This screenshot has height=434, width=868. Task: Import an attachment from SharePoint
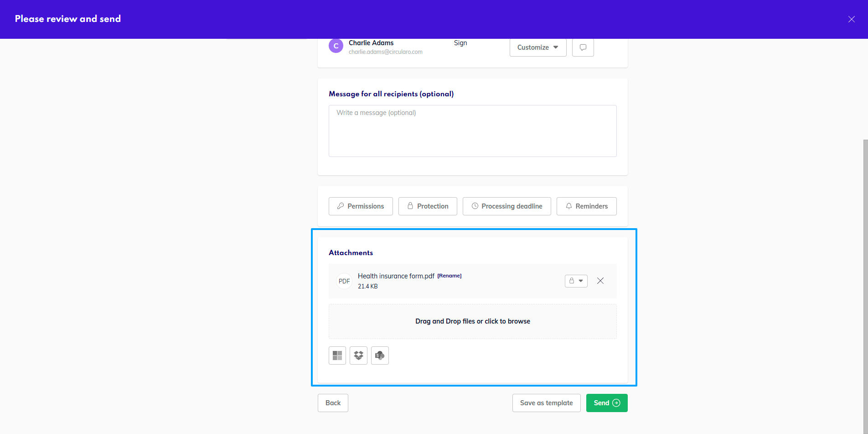tap(380, 356)
